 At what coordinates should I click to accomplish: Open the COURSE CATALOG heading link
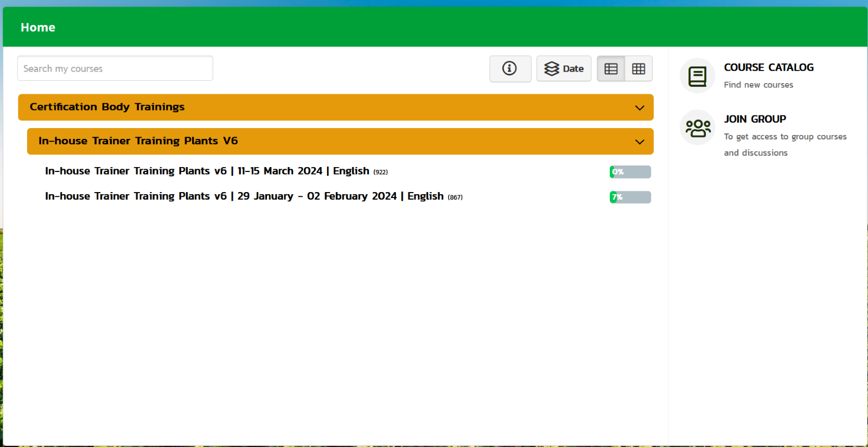point(768,67)
